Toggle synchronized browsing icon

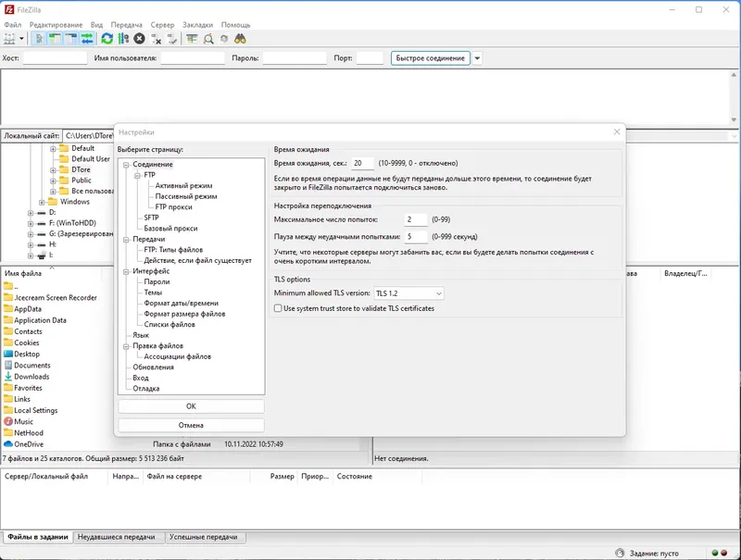pos(224,39)
